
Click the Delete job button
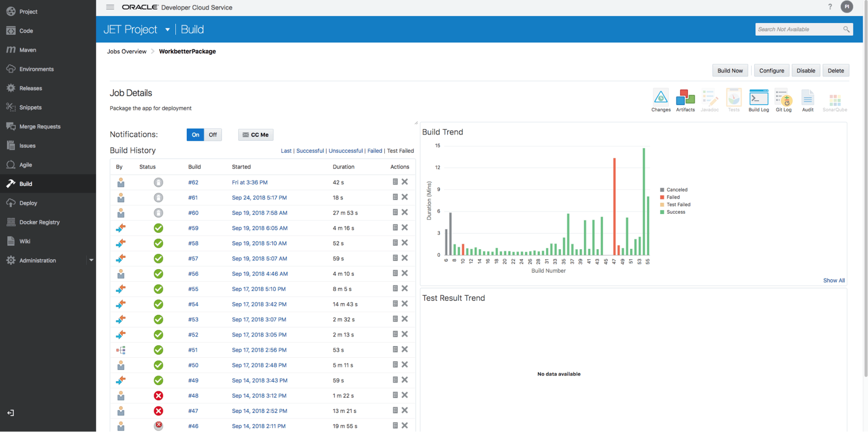(835, 71)
